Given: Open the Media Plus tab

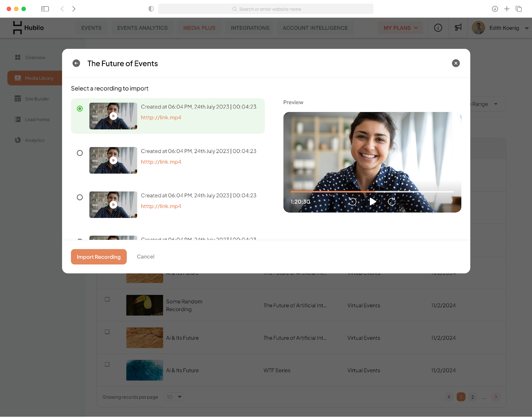Looking at the screenshot, I should pos(199,28).
